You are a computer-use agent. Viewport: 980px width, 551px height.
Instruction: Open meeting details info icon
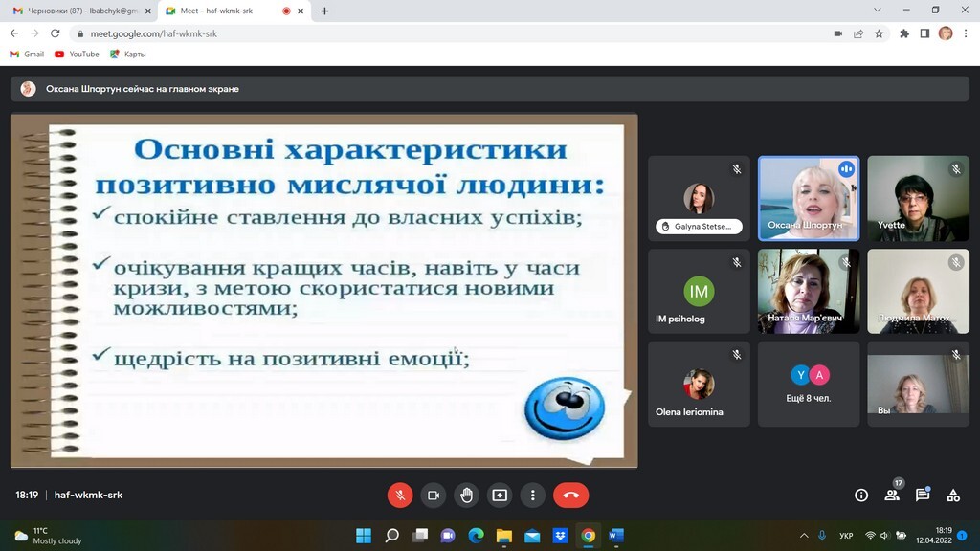click(x=861, y=495)
